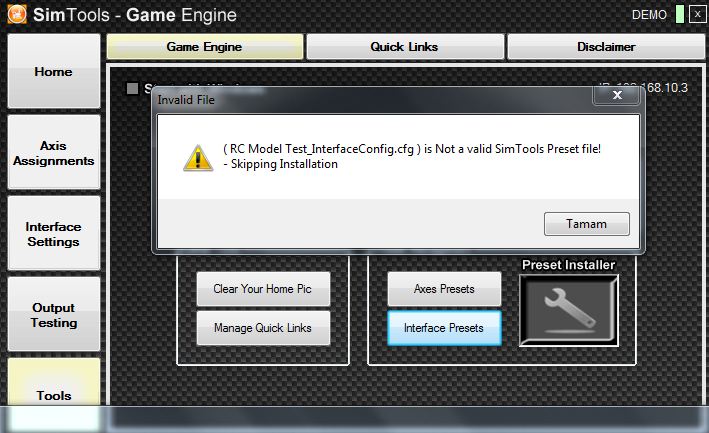The image size is (709, 433).
Task: Open the Quick Links tab
Action: (x=405, y=47)
